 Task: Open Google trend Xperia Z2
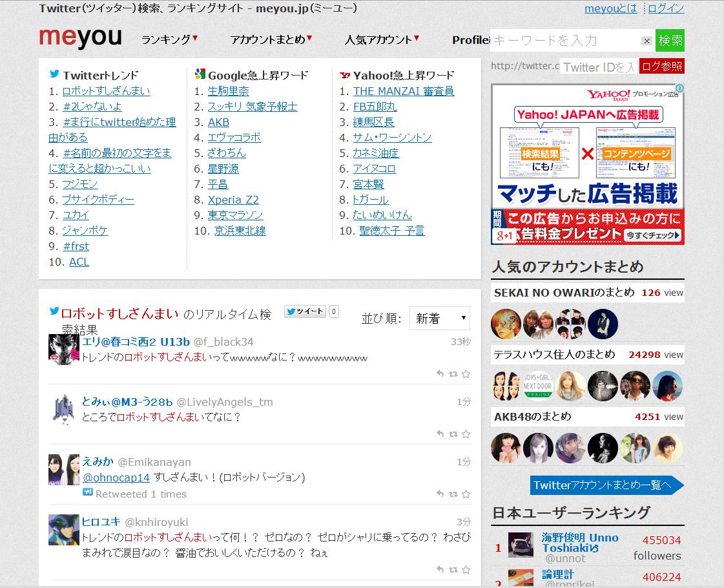coord(233,200)
